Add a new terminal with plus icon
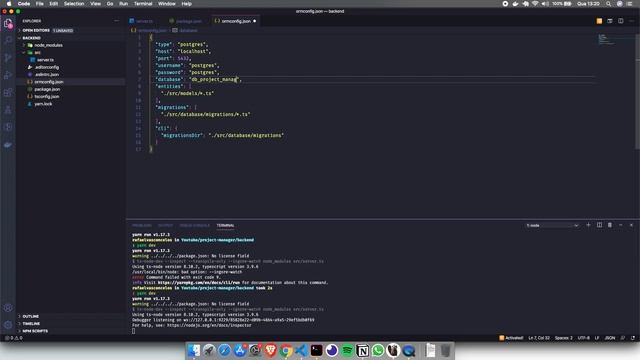 [x=588, y=225]
